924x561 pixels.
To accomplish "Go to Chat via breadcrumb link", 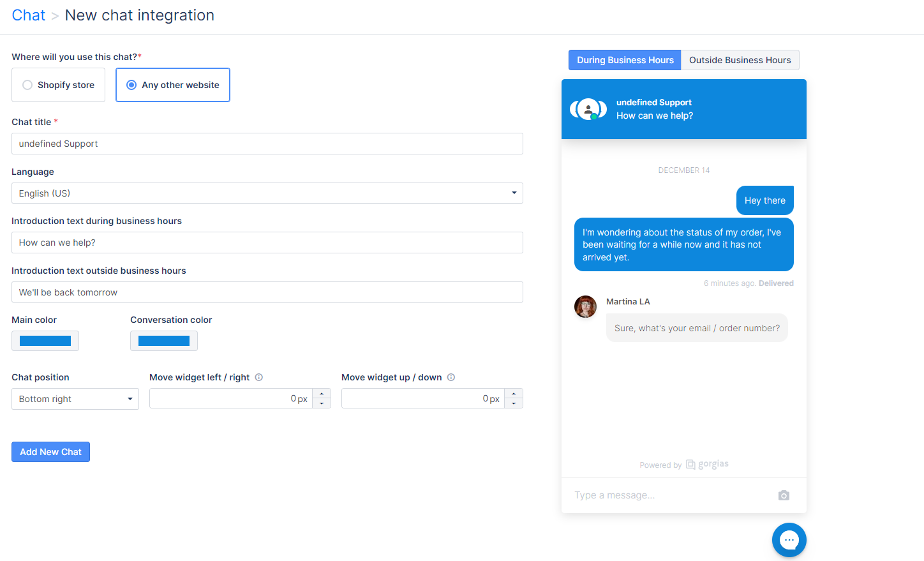I will click(x=29, y=15).
